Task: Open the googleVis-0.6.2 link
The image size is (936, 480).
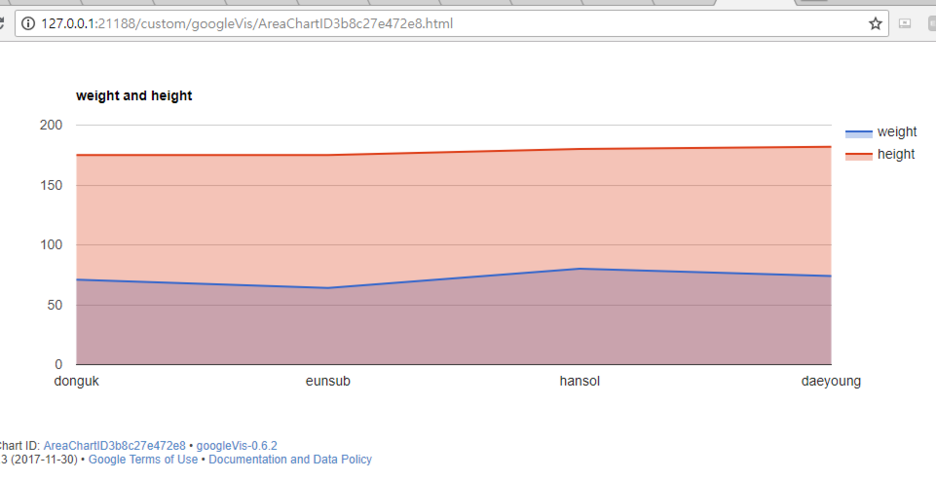Action: coord(236,445)
